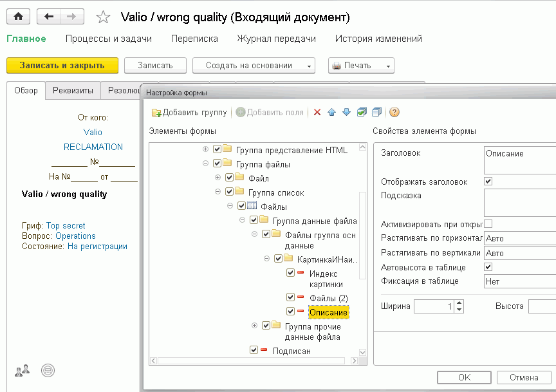Collapse the Группа список node
The height and width of the screenshot is (392, 556).
point(218,192)
